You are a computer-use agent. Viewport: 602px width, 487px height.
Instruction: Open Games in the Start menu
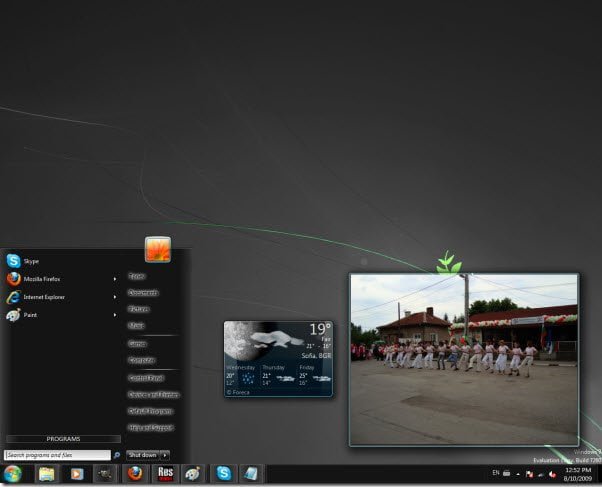[137, 344]
